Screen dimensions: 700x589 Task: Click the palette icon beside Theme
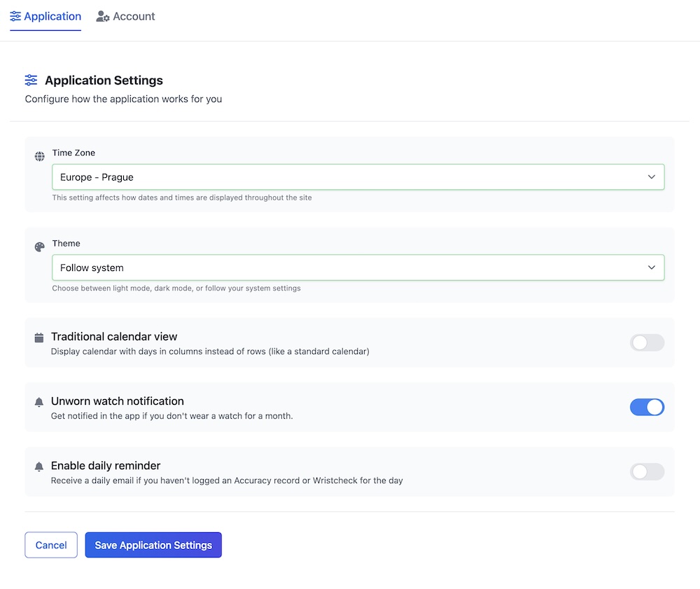40,247
